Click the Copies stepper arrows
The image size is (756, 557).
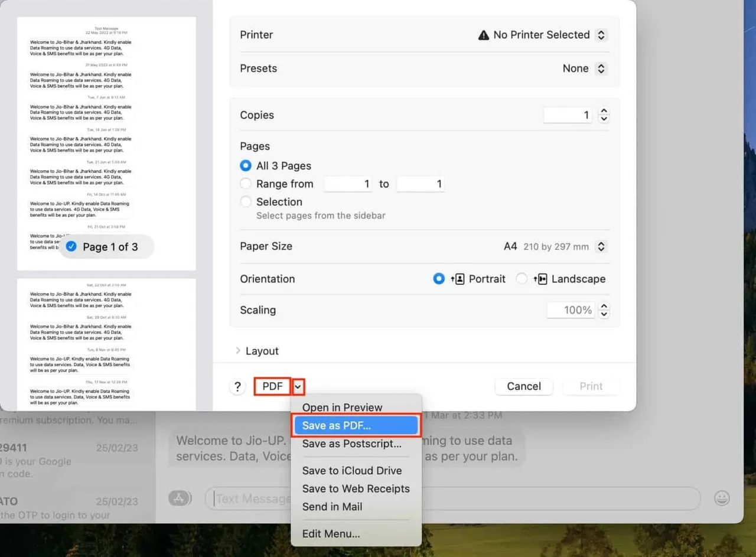[x=603, y=115]
